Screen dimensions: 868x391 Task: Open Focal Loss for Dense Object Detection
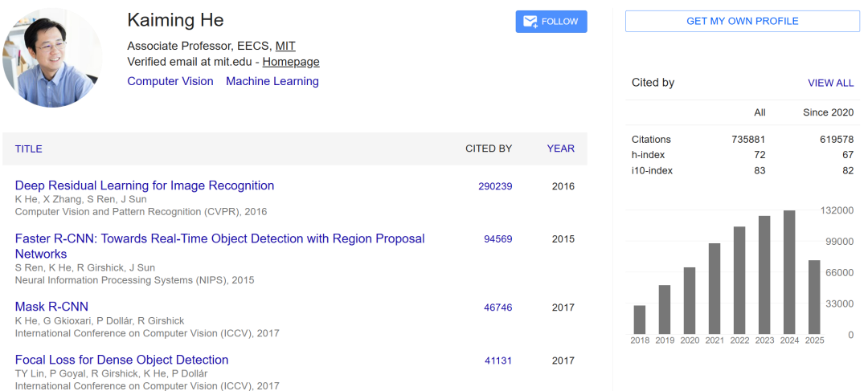point(121,360)
